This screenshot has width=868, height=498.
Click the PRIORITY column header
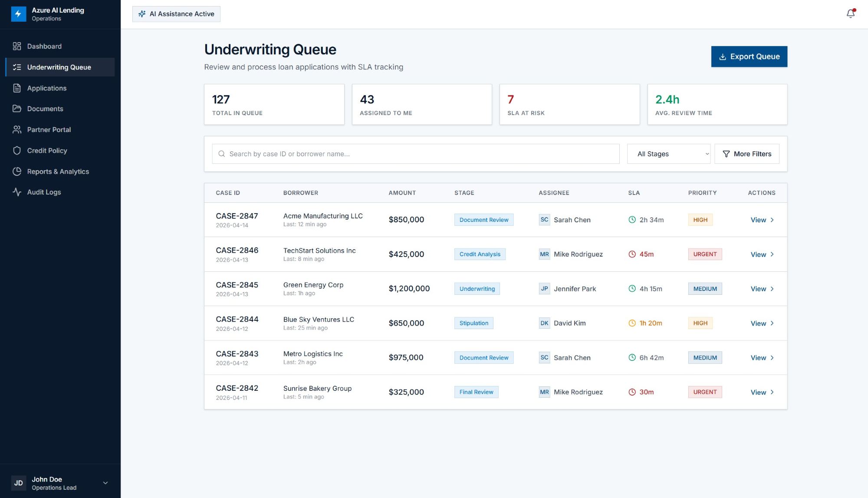click(702, 193)
